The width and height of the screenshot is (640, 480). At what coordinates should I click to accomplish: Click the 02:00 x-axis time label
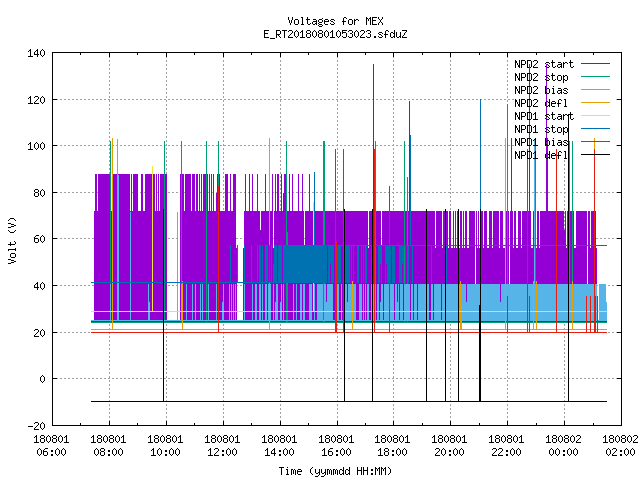(620, 452)
